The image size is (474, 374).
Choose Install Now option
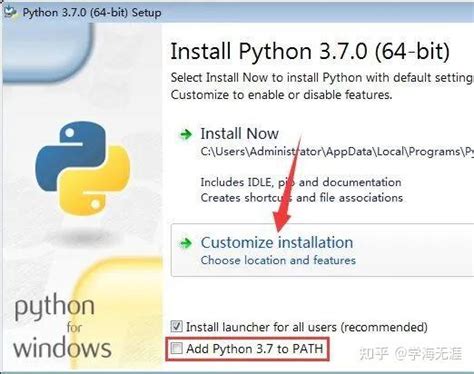pyautogui.click(x=239, y=134)
